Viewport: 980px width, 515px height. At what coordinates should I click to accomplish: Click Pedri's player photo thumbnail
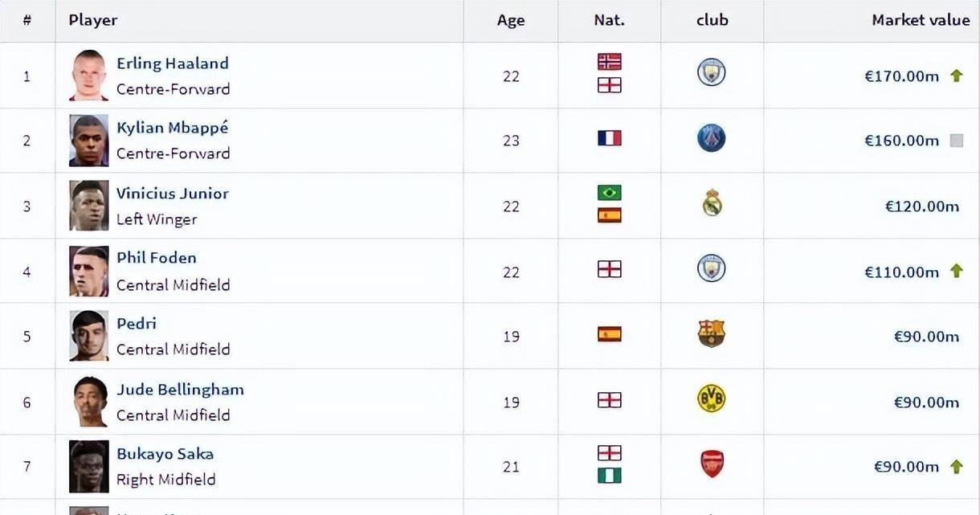point(88,336)
